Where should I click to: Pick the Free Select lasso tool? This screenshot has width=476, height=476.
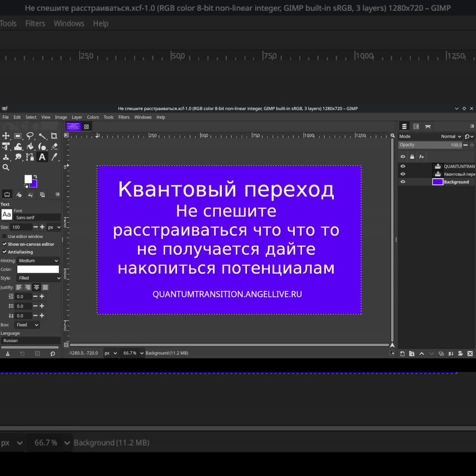30,136
